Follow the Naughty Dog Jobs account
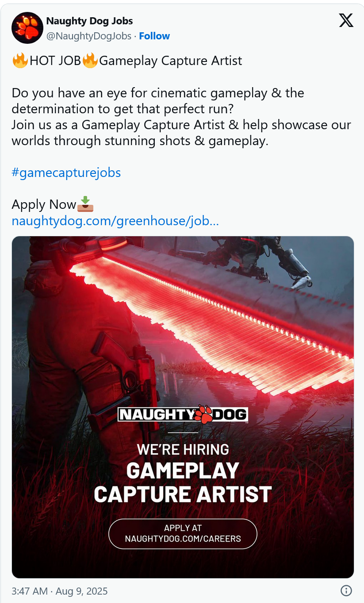This screenshot has width=364, height=603. point(154,36)
